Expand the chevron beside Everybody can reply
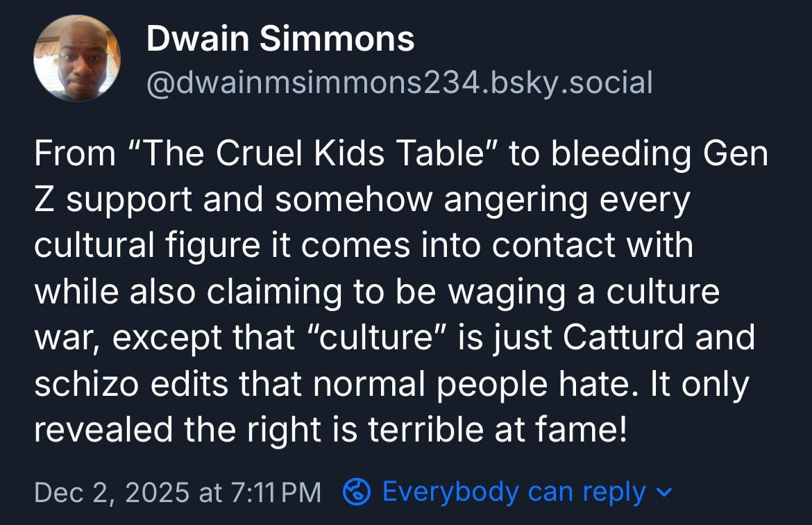The width and height of the screenshot is (812, 525). [x=664, y=492]
